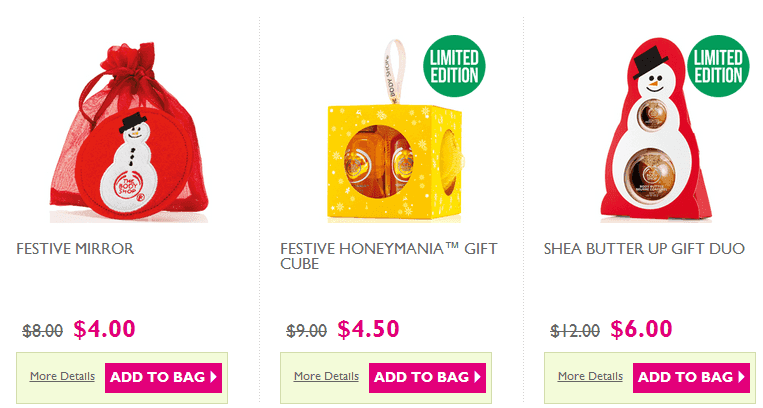Click the $4.00 sale price

[x=104, y=329]
